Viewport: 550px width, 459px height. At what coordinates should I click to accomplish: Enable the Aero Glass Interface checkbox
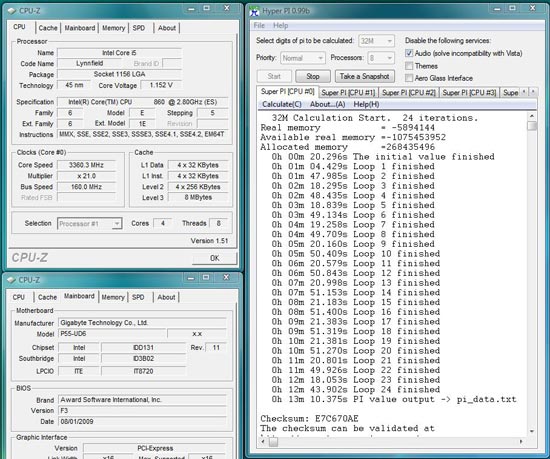coord(409,78)
